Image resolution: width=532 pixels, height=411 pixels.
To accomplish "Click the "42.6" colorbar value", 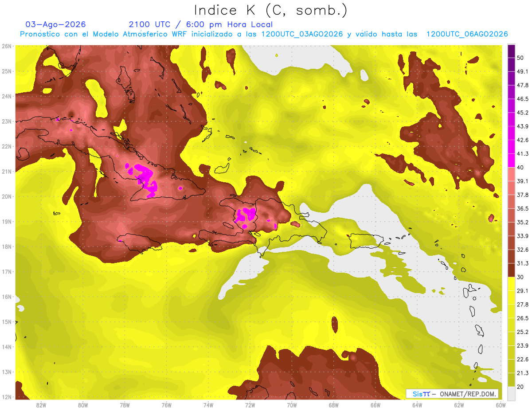I will pyautogui.click(x=523, y=140).
